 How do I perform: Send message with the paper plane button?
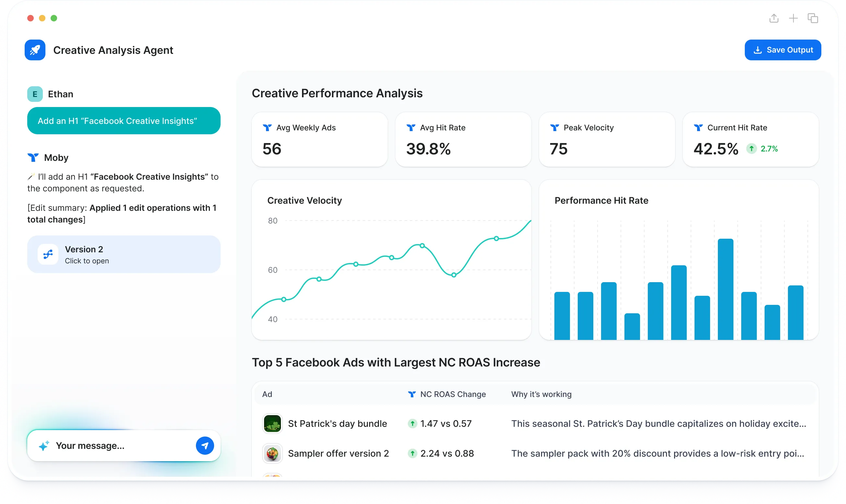tap(205, 446)
